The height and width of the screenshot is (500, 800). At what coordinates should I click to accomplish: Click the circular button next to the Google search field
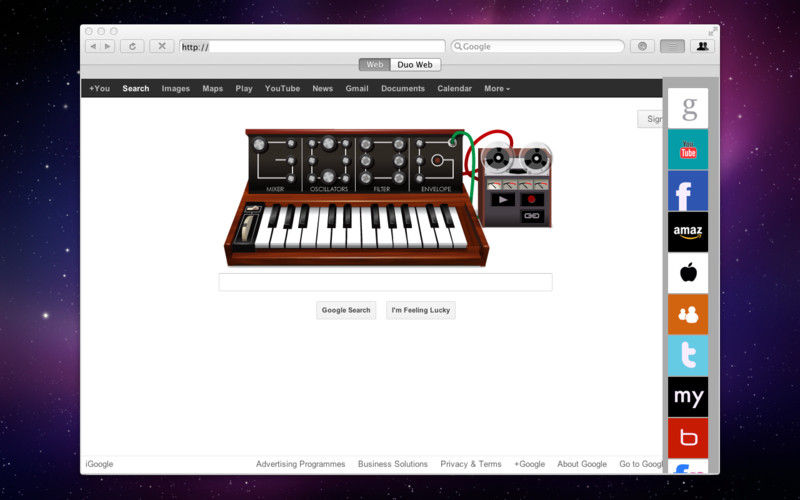pyautogui.click(x=642, y=46)
